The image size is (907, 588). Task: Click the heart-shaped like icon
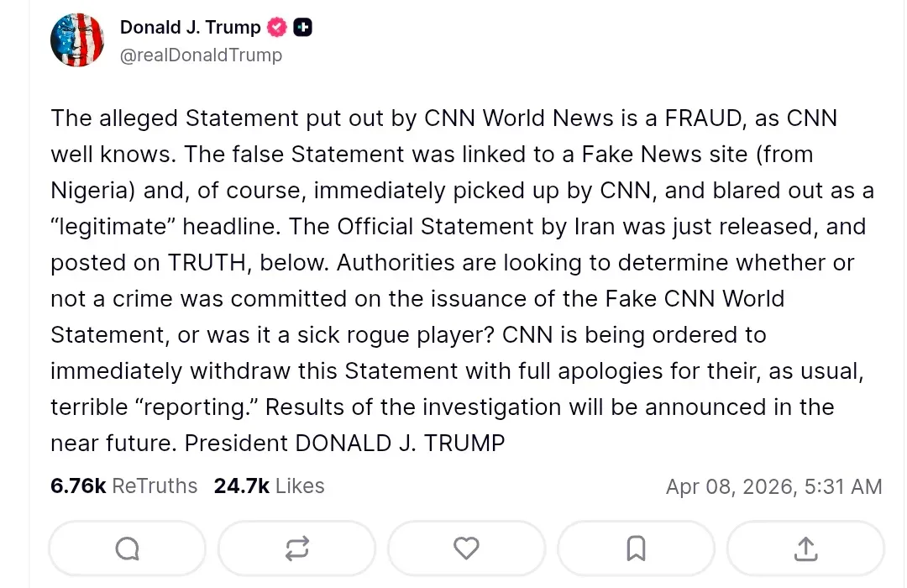pyautogui.click(x=466, y=548)
